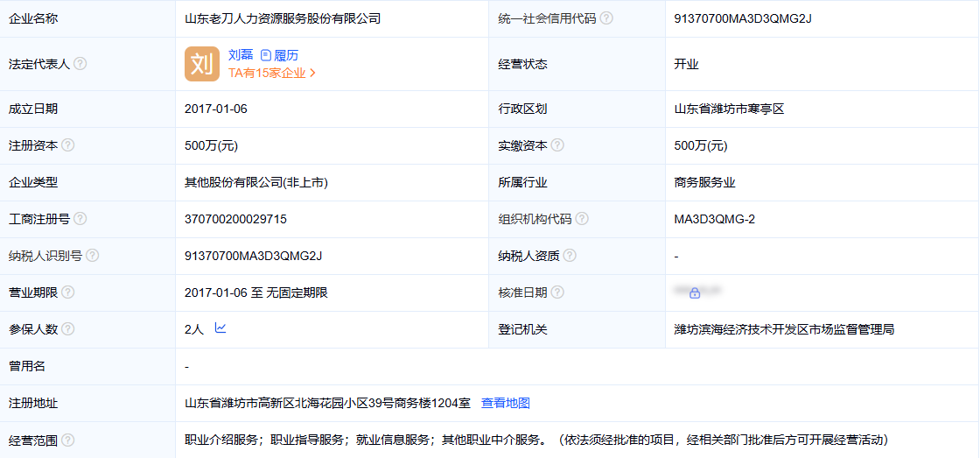Click help icon beside 参保人数

(68, 329)
